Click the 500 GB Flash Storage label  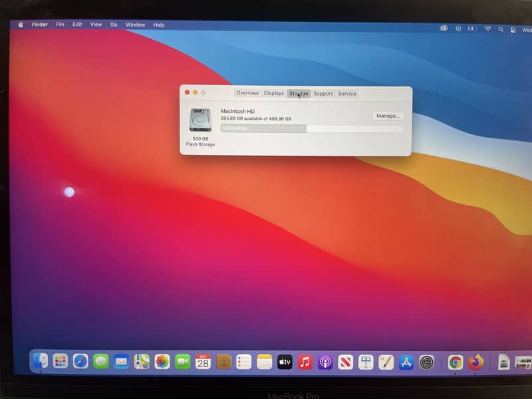pyautogui.click(x=200, y=142)
